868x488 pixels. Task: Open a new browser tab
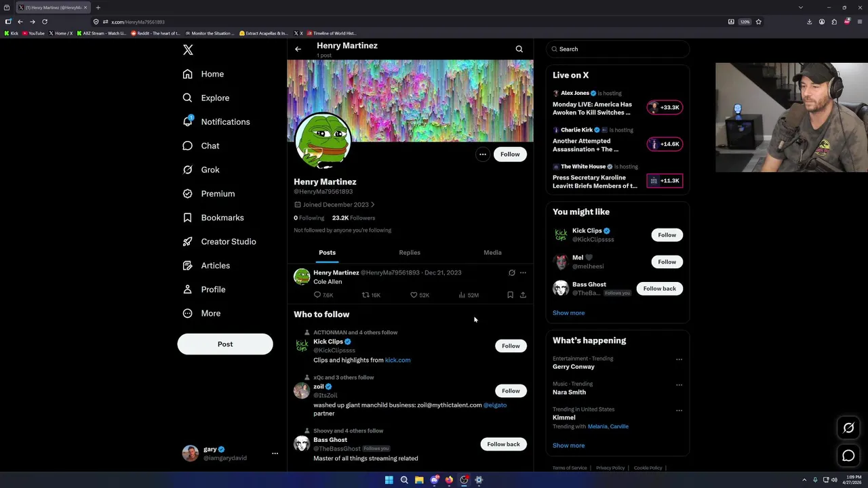point(98,7)
